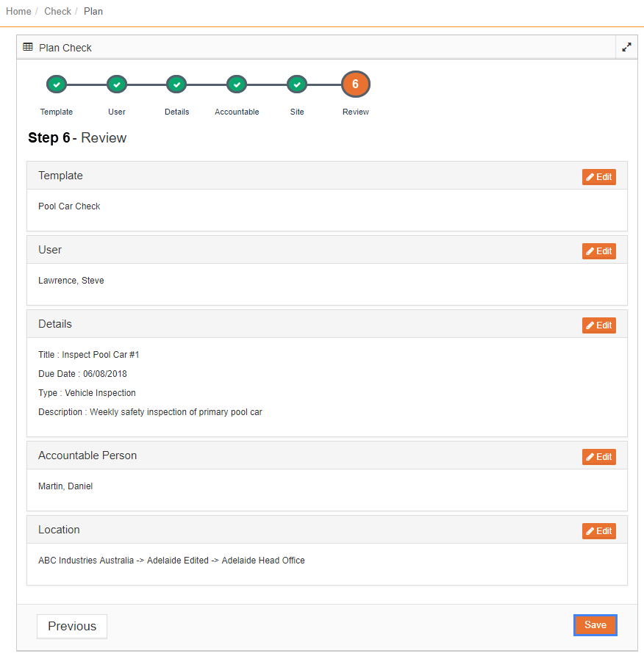
Task: Click the Site step label
Action: coord(297,112)
